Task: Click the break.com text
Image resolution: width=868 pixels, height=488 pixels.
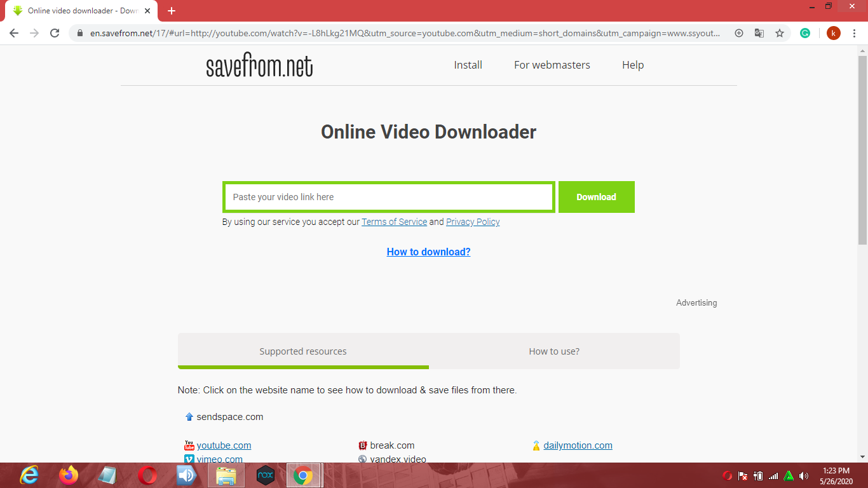Action: pyautogui.click(x=393, y=445)
